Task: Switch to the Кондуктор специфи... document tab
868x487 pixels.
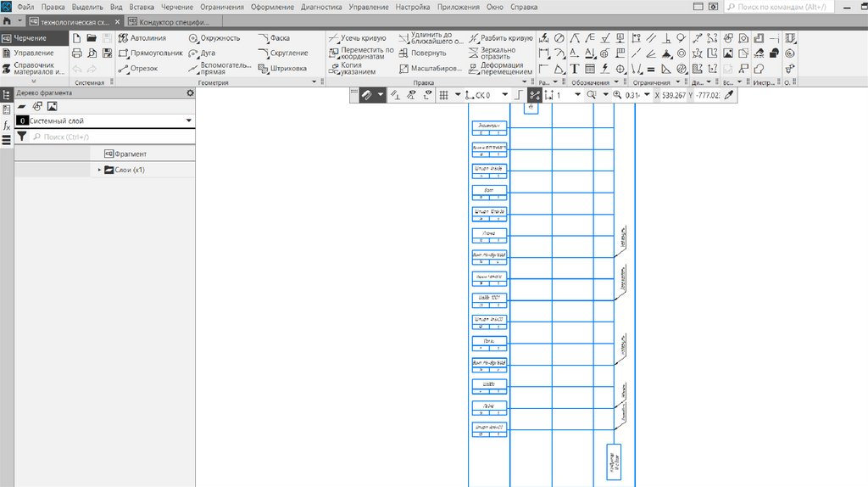Action: click(173, 22)
